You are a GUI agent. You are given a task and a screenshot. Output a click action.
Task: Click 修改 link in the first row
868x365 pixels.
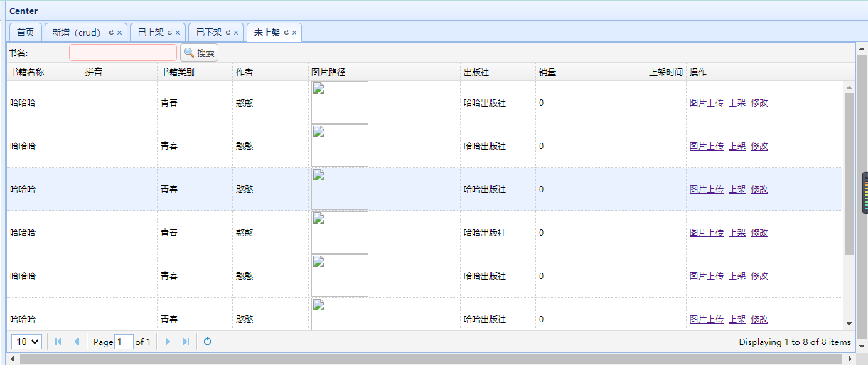[x=759, y=103]
